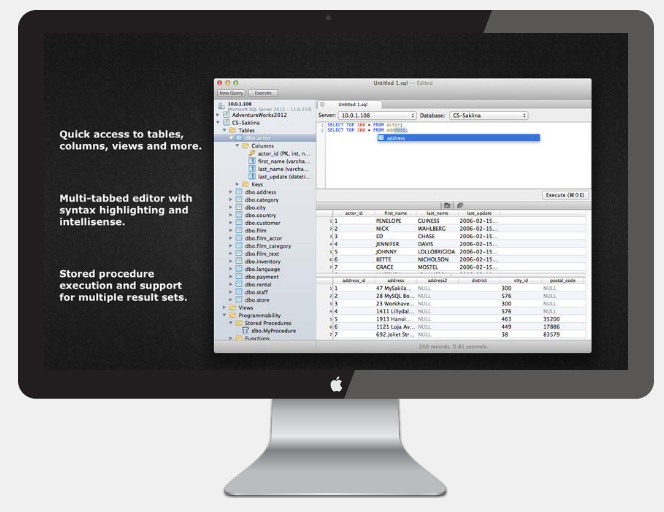Screen dimensions: 664x512
Task: Click the table icon for dbo.address
Action: [239, 192]
